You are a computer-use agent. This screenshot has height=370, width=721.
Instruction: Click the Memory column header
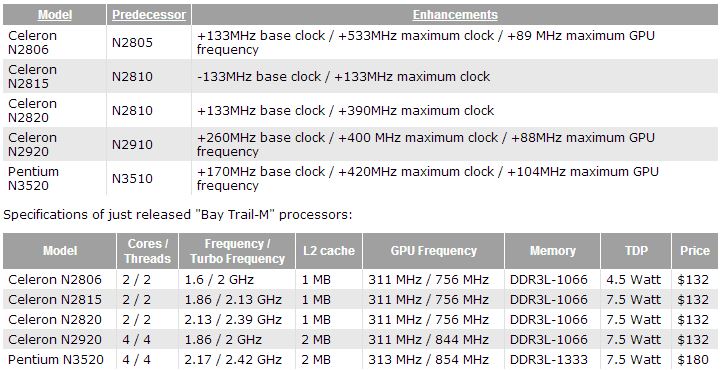(552, 251)
